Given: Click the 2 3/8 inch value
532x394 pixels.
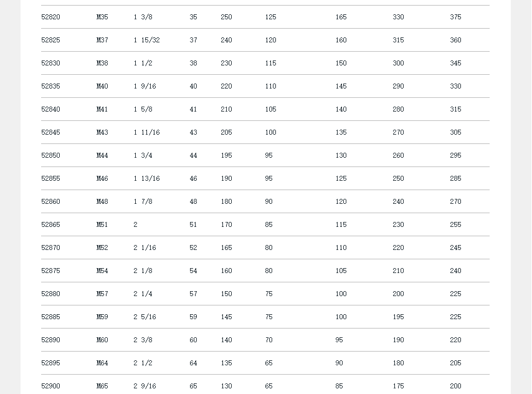Looking at the screenshot, I should 143,340.
